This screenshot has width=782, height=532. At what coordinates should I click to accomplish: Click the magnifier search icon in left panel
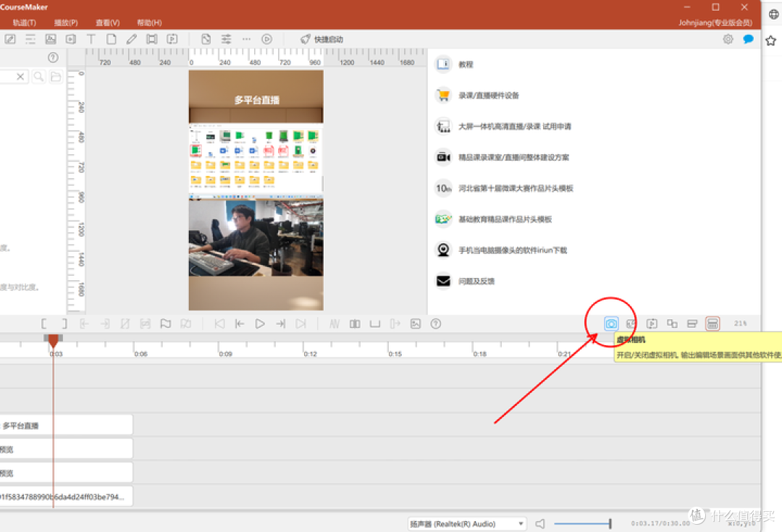coord(38,76)
